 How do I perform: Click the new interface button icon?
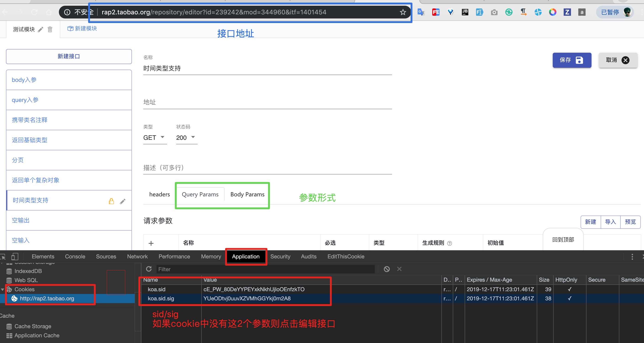coord(69,56)
